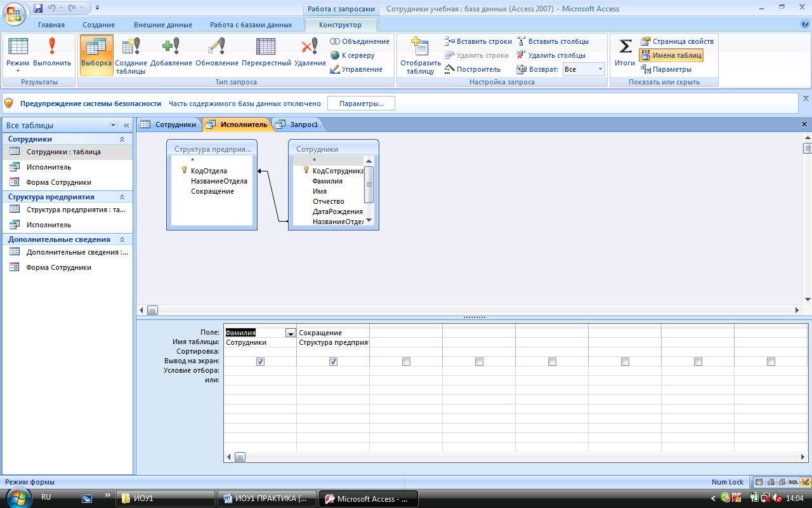Select К серверу pass-through query
812x508 pixels.
click(353, 55)
